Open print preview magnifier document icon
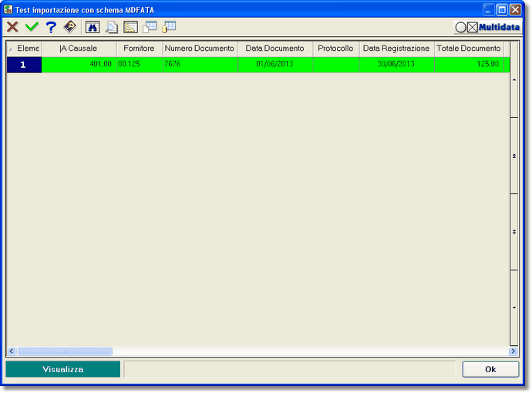The width and height of the screenshot is (532, 393). click(112, 27)
